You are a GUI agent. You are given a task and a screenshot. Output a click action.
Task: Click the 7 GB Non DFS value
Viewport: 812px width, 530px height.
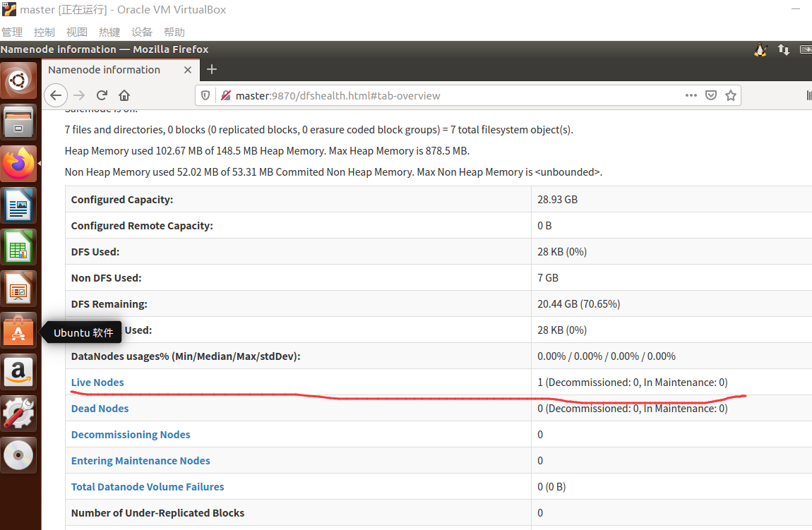coord(548,278)
